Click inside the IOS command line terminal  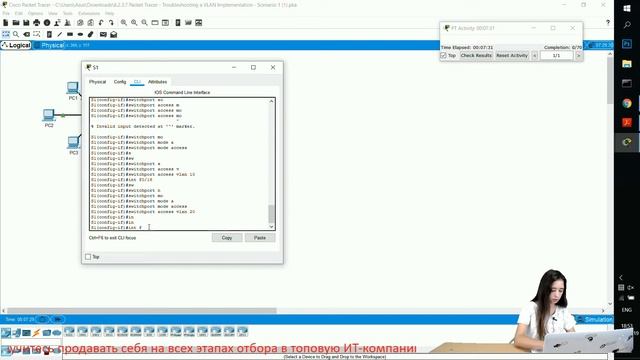(x=179, y=164)
